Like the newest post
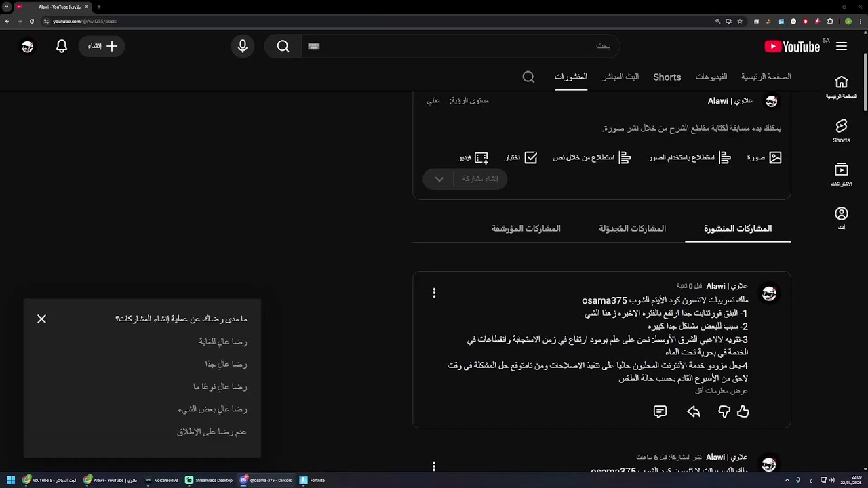 pyautogui.click(x=743, y=411)
